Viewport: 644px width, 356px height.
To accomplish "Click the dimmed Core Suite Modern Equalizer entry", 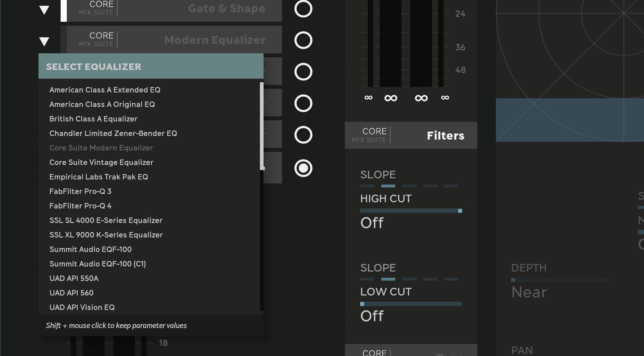I will [101, 148].
